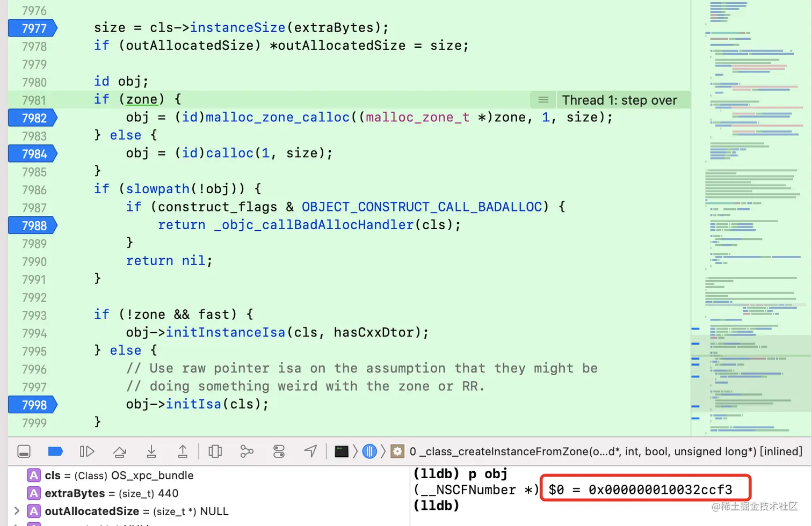Open the Debug Memory Graph tool
Viewport: 812px width, 526px height.
(x=247, y=451)
